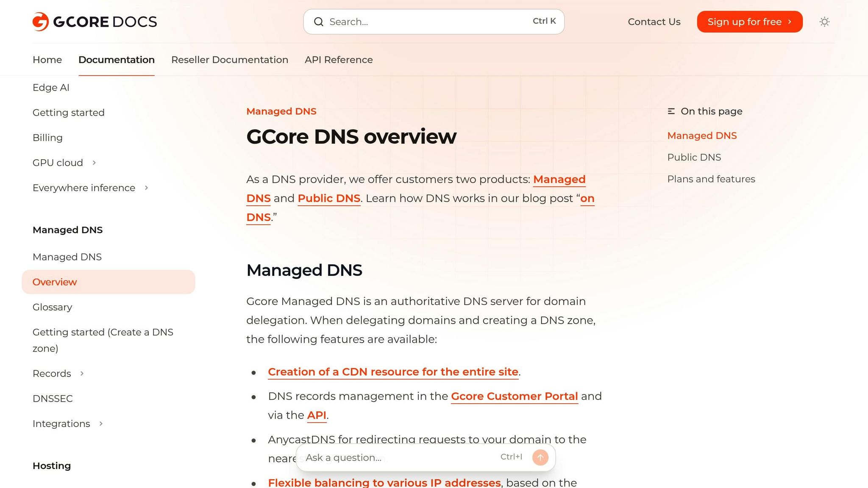The width and height of the screenshot is (868, 488).
Task: Open the Gcore Customer Portal link
Action: click(x=515, y=396)
